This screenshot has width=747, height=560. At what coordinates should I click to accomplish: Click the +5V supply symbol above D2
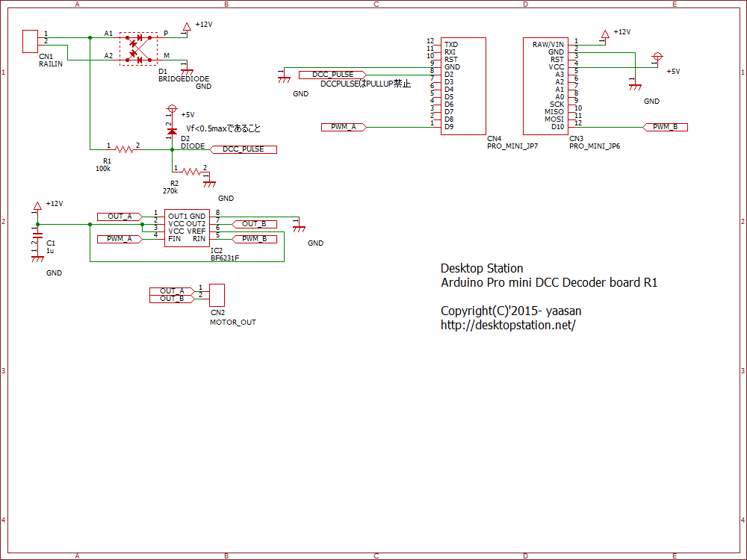point(172,109)
